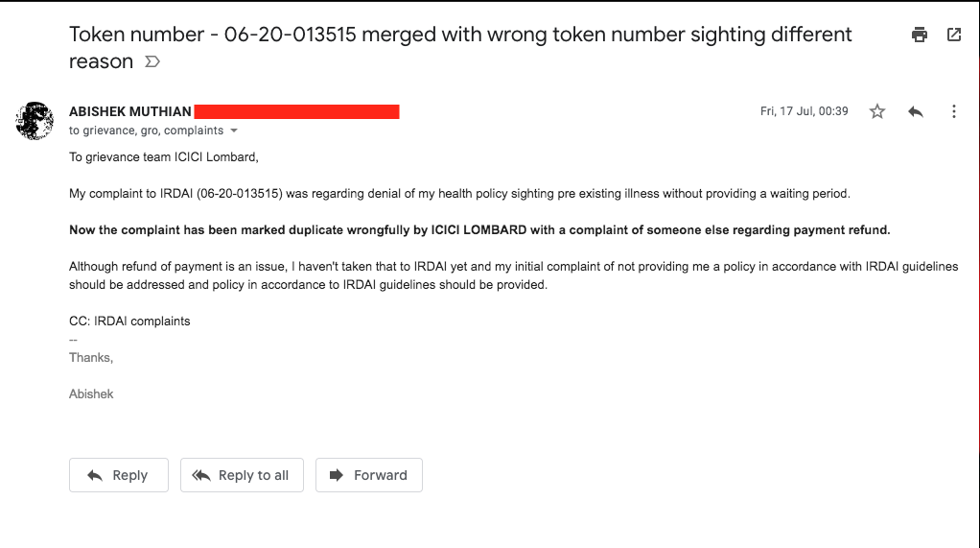Image resolution: width=980 pixels, height=548 pixels.
Task: Click the Forward button
Action: pos(369,475)
